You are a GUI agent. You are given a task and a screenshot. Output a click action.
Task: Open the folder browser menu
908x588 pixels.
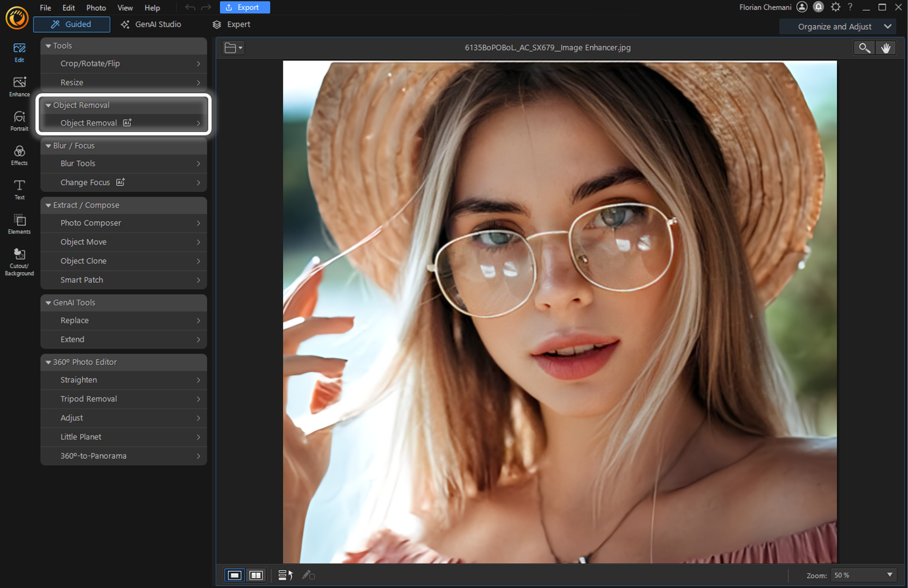pyautogui.click(x=232, y=47)
